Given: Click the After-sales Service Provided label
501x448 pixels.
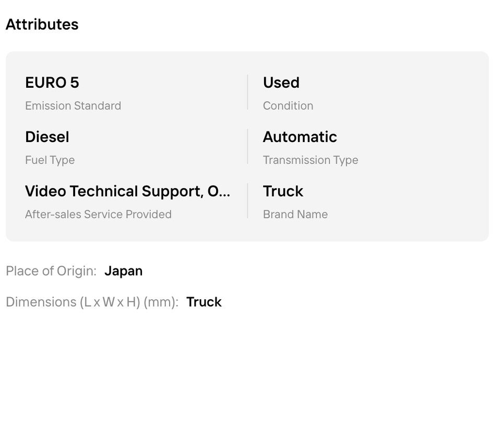Looking at the screenshot, I should pyautogui.click(x=99, y=214).
